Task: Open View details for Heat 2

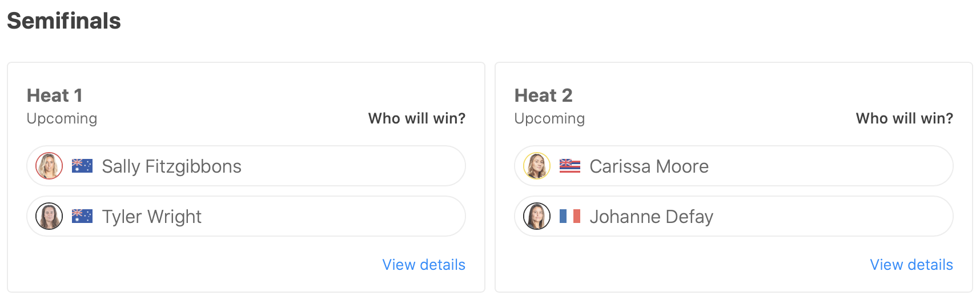Action: (x=911, y=265)
